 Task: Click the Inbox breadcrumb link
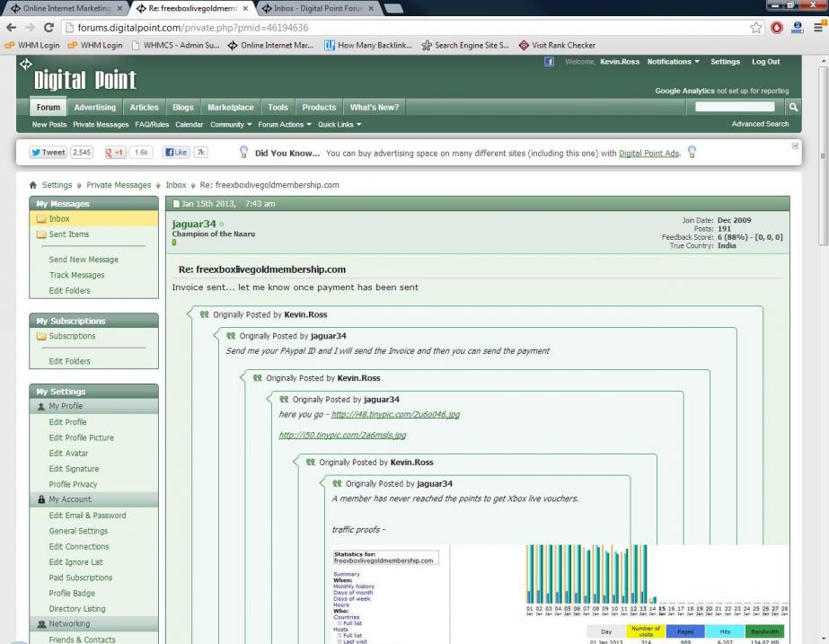[x=176, y=185]
